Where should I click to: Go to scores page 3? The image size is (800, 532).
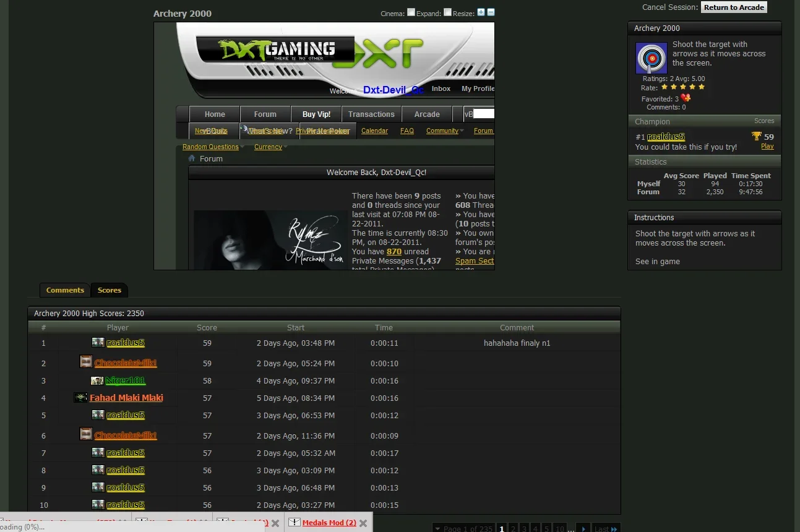pyautogui.click(x=524, y=528)
